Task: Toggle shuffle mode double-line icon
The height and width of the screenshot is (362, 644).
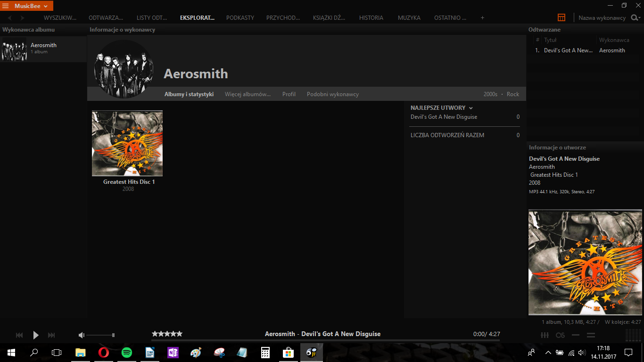Action: coord(591,335)
